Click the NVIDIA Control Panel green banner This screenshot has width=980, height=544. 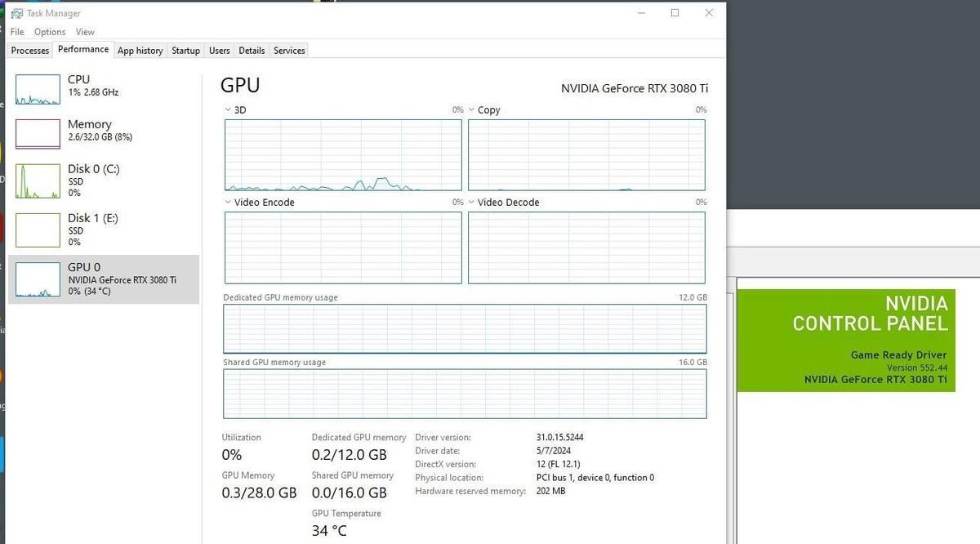point(846,341)
